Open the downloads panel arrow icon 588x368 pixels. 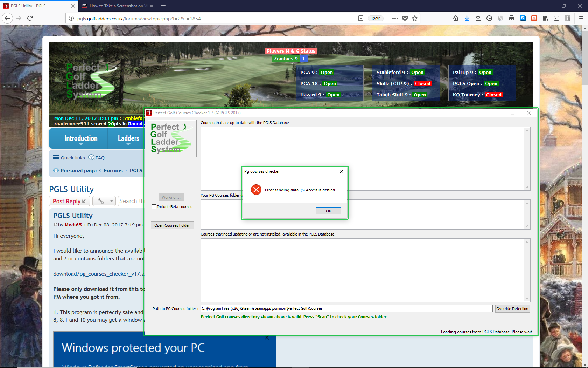pos(467,18)
